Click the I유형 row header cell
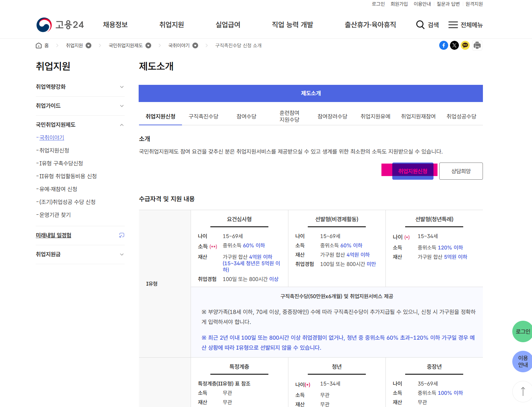The image size is (532, 407). point(165,284)
